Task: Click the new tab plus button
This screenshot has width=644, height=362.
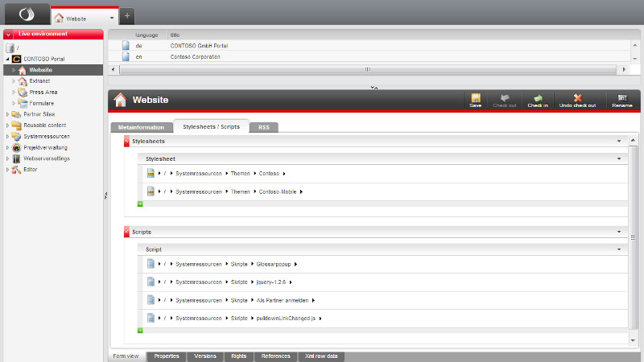Action: (128, 17)
